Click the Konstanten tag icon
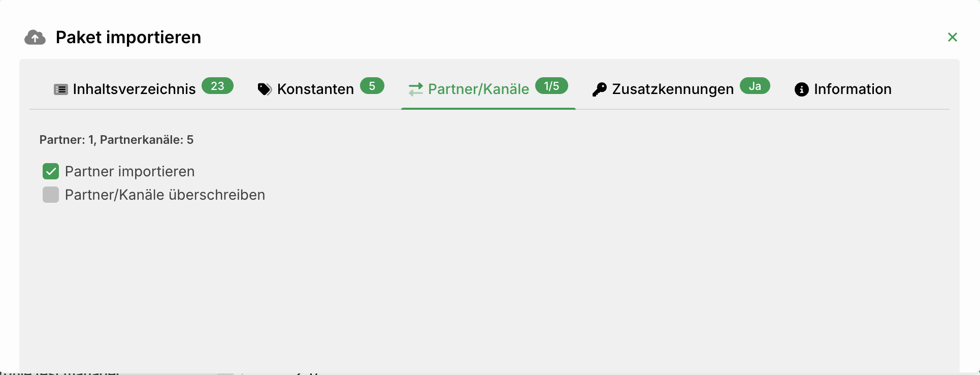980x375 pixels. coord(265,89)
